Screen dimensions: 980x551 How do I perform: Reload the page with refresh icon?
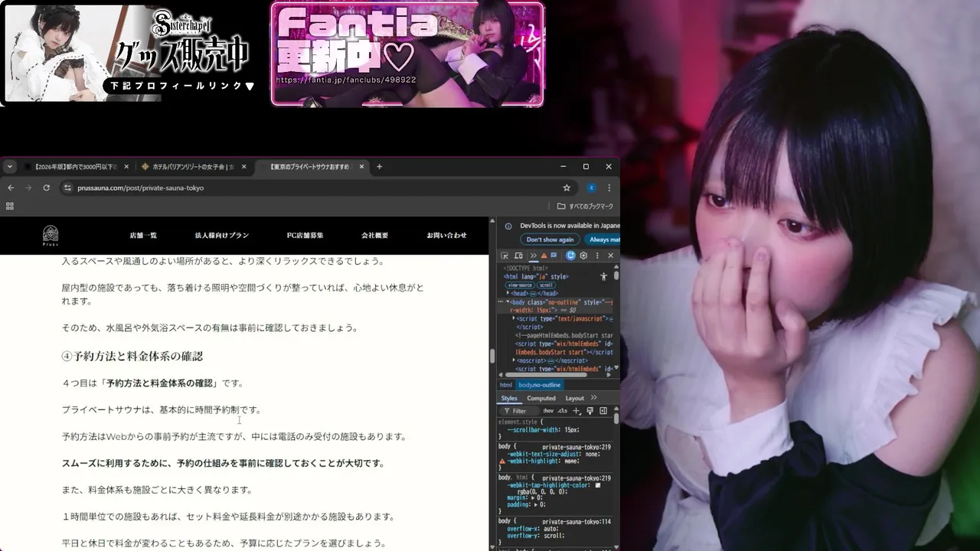pos(46,187)
